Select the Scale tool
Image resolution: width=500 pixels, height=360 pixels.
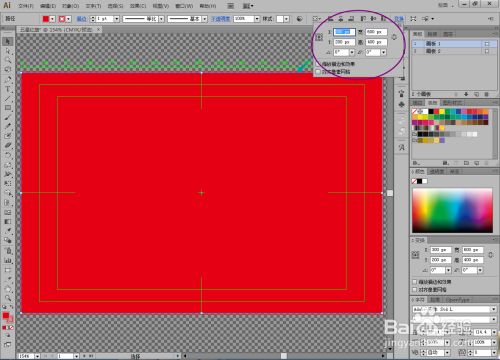pos(8,164)
